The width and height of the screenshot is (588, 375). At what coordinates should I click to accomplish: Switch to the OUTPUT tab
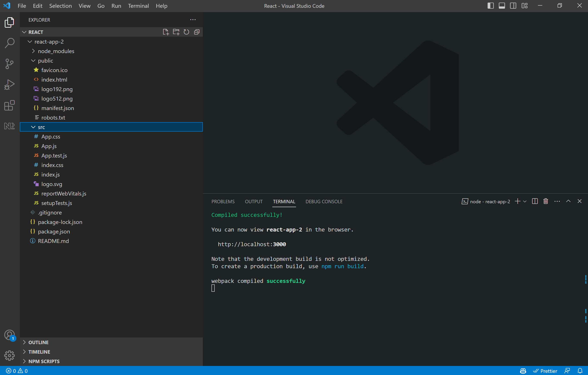pyautogui.click(x=254, y=201)
